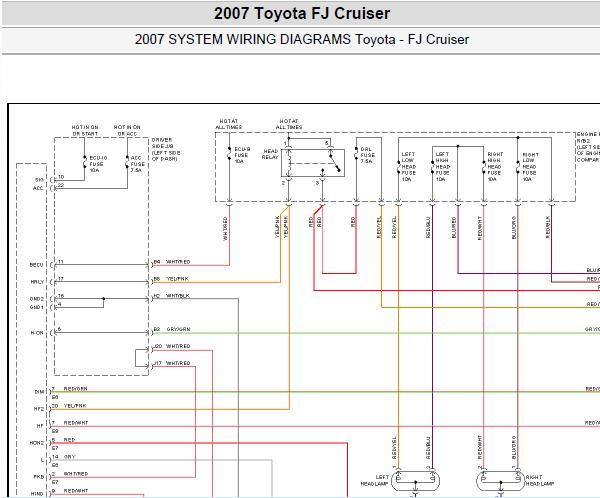Click the vertical 'WHT/RED' label under ECU-B fuse

point(225,229)
